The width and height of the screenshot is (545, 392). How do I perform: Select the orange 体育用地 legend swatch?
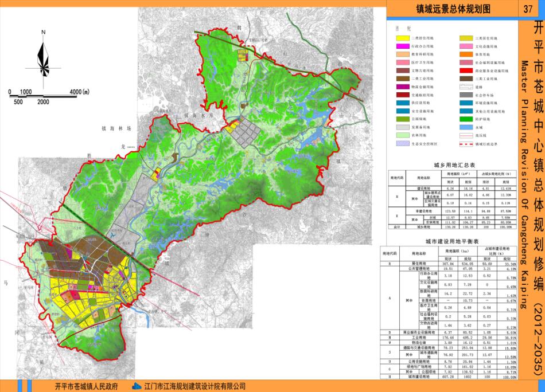click(x=466, y=54)
